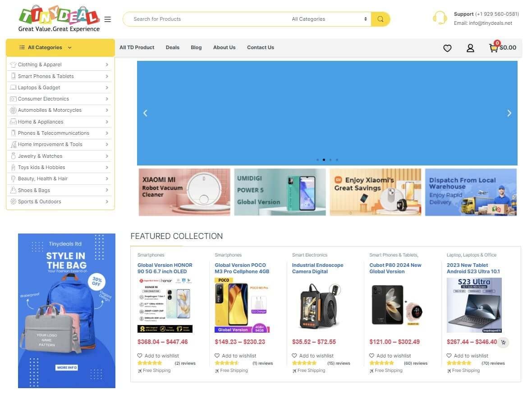Add HONOR 90 5G to wishlist
Screen dimensions: 532x394
coord(158,356)
